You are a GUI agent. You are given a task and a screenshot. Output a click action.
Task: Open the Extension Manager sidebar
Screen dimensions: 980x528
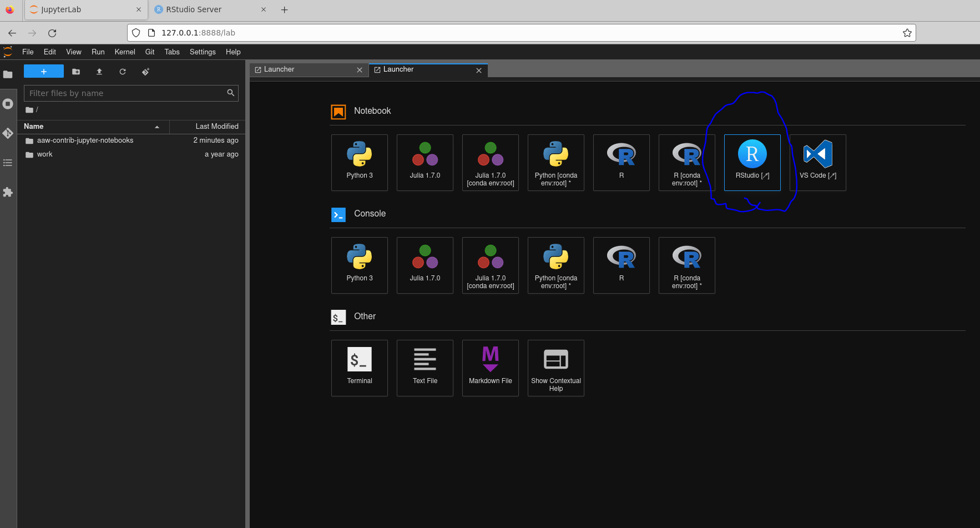click(8, 192)
